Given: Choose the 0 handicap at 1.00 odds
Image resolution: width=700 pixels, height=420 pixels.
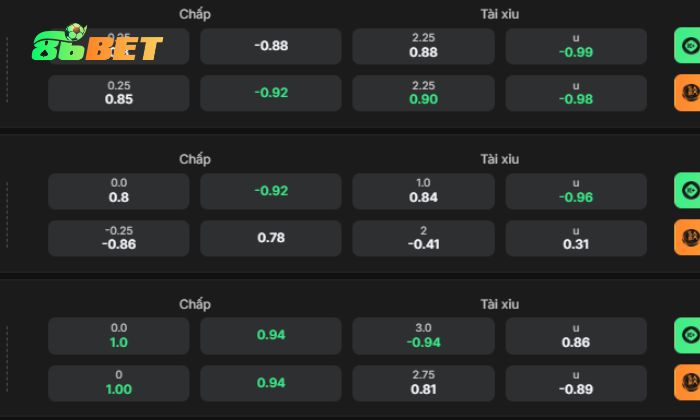Looking at the screenshot, I should [x=119, y=382].
